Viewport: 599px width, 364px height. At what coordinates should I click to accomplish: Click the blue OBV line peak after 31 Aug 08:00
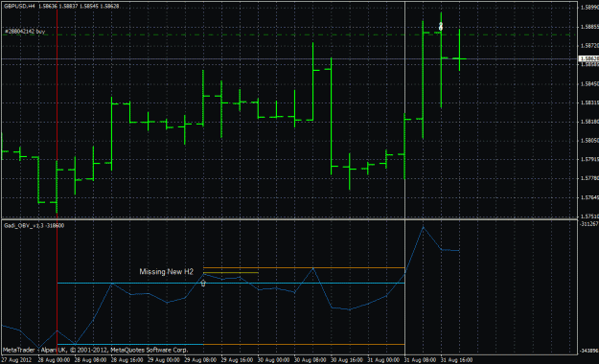pos(423,227)
